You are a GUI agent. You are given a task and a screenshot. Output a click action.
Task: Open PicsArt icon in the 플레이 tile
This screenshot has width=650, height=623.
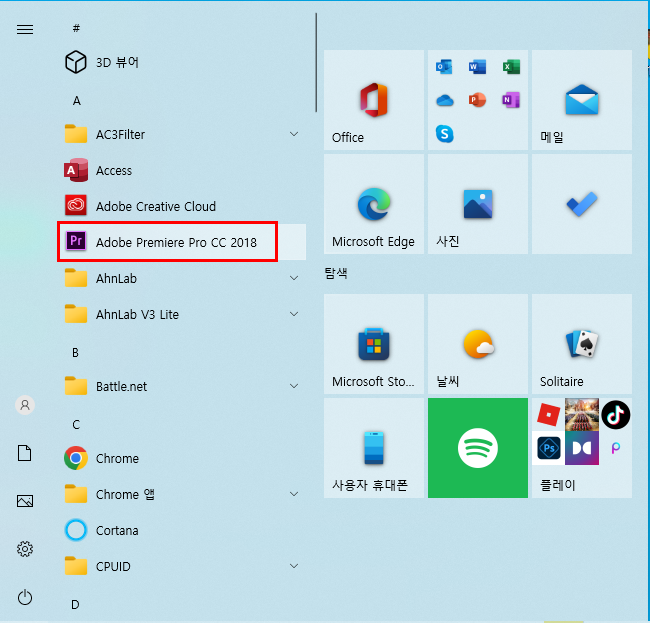(x=616, y=448)
